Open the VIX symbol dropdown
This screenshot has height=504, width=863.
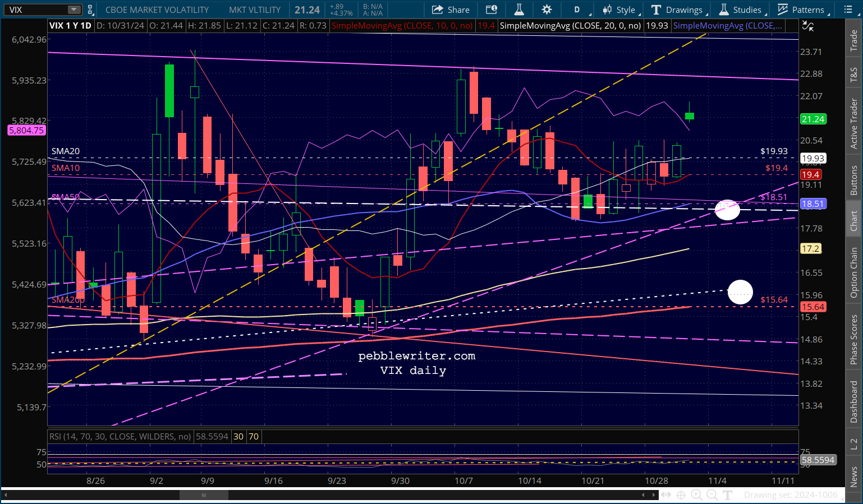tap(72, 10)
